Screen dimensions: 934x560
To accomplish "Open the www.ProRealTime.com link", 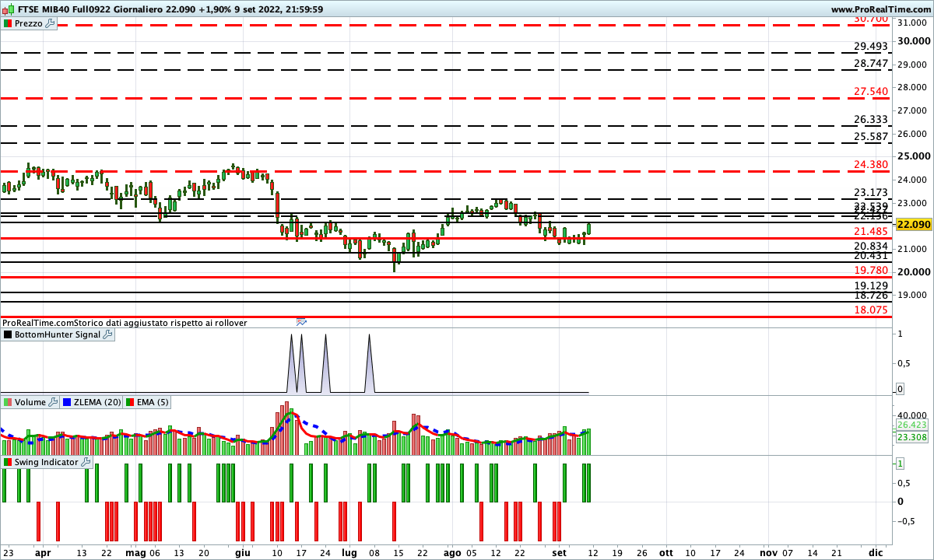I will [882, 9].
